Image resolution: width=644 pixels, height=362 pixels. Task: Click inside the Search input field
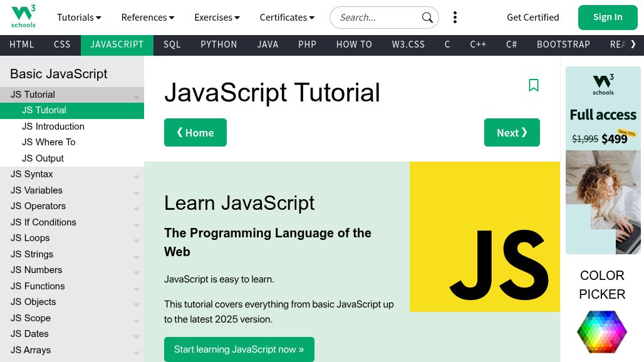tap(376, 18)
